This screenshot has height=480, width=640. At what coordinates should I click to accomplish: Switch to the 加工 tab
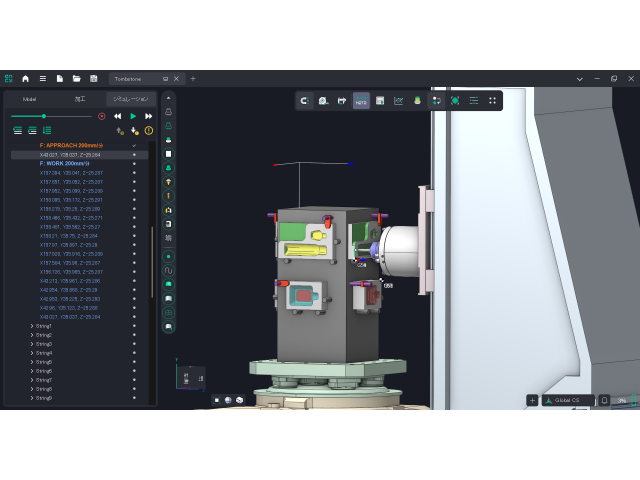click(80, 99)
